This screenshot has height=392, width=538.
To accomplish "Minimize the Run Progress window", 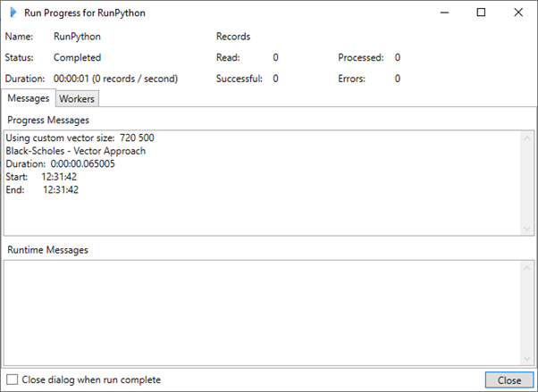I will (445, 13).
